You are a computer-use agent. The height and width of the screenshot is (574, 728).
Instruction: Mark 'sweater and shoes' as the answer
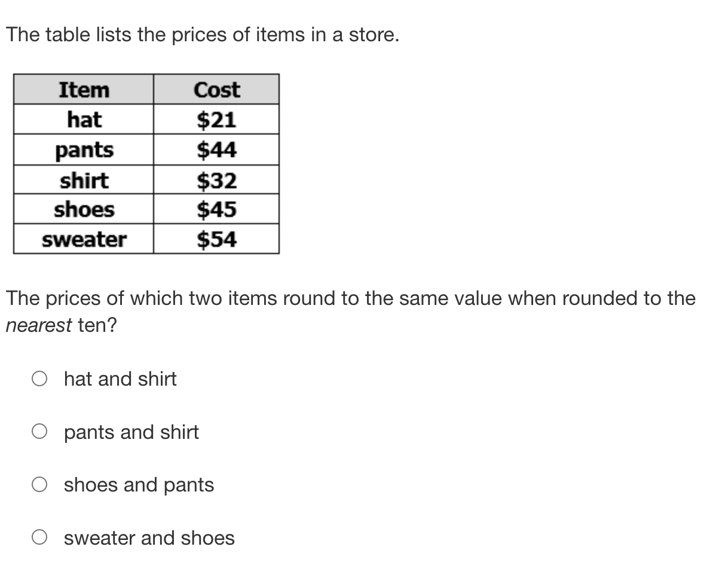(x=39, y=538)
